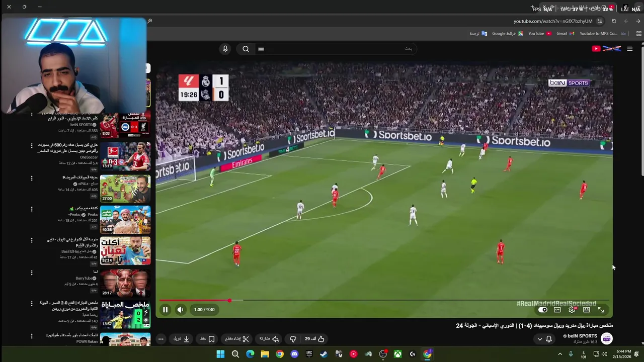Viewport: 644px width, 362px height.
Task: Open options menu for POWR Rakan video
Action: pos(32,336)
